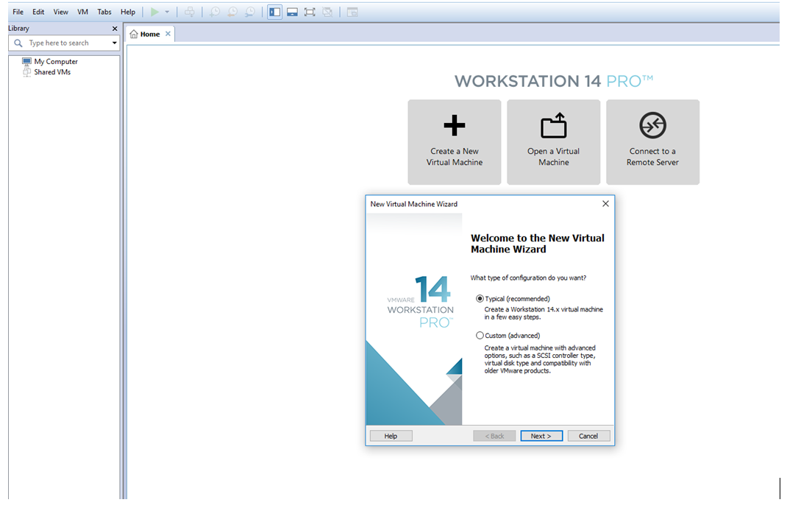Screen dimensions: 812x508
Task: Toggle the thumbnail bar toolbar icon
Action: pyautogui.click(x=292, y=12)
